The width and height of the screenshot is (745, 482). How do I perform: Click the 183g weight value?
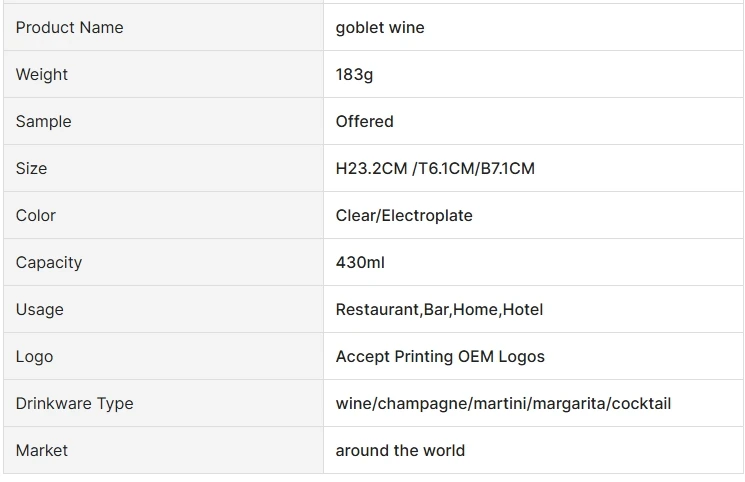(x=354, y=75)
